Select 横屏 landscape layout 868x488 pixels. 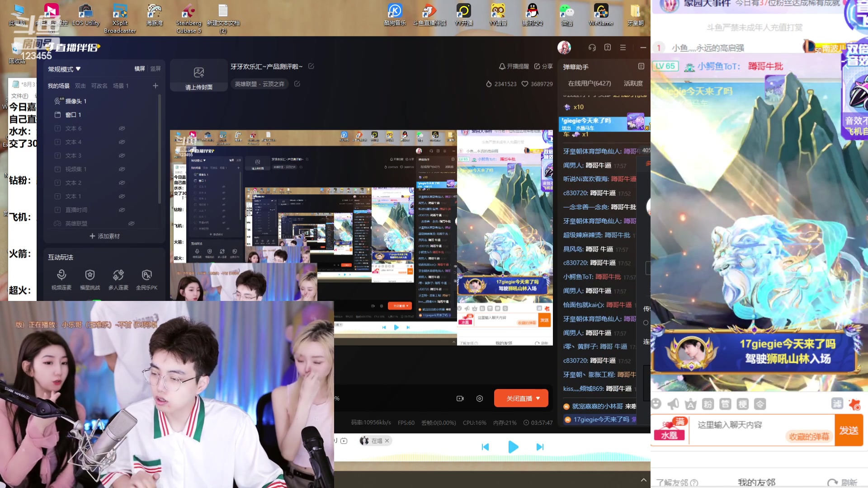[140, 69]
